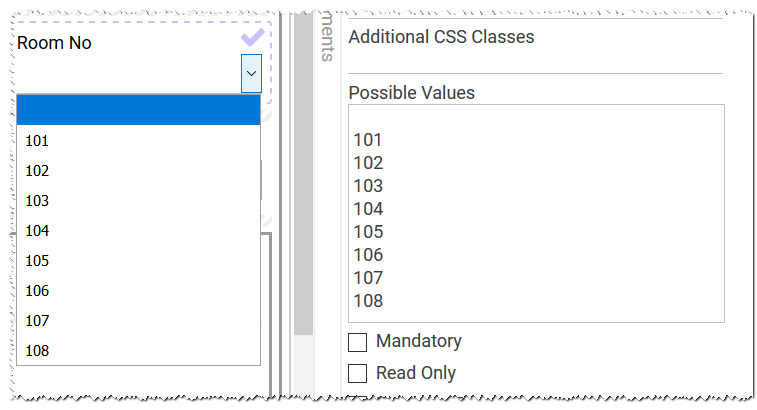Screen dimensions: 757x410
Task: Click the Room No field label
Action: click(x=55, y=43)
